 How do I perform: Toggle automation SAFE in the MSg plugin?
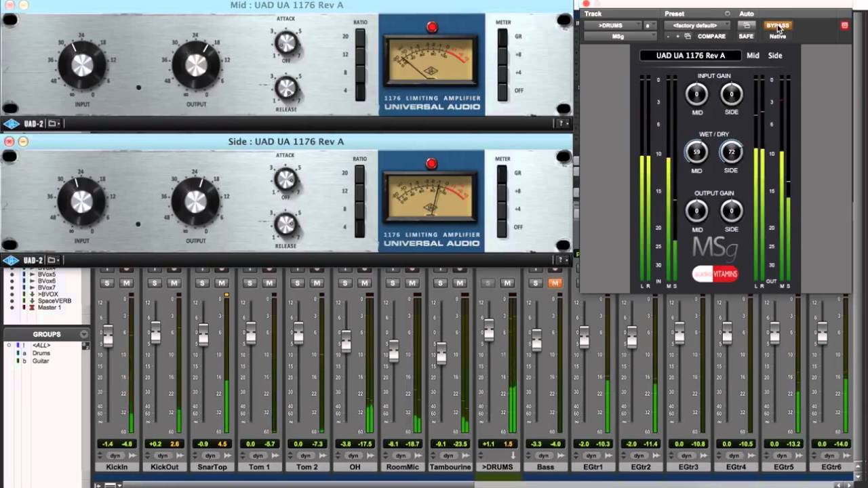[746, 37]
